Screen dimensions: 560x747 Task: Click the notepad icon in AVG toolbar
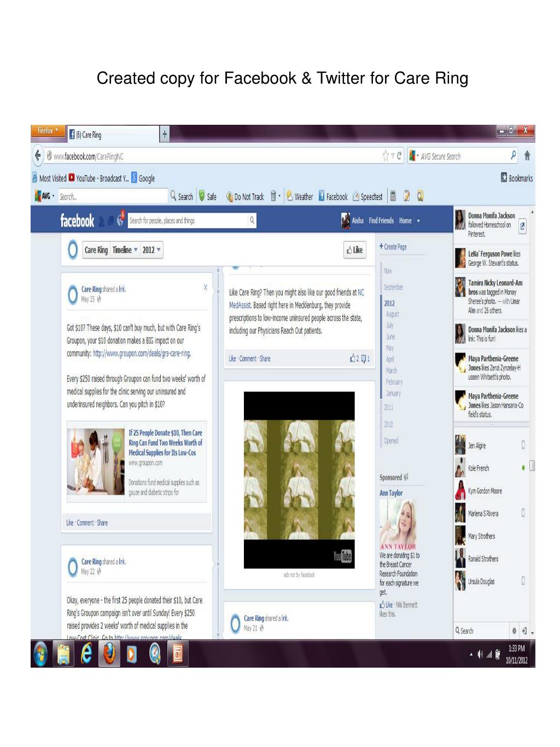407,196
